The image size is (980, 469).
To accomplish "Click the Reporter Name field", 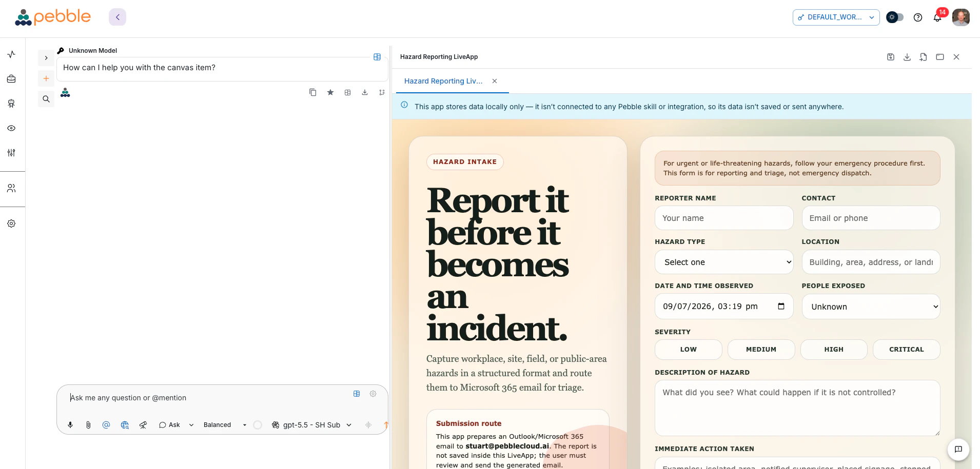I will click(724, 218).
